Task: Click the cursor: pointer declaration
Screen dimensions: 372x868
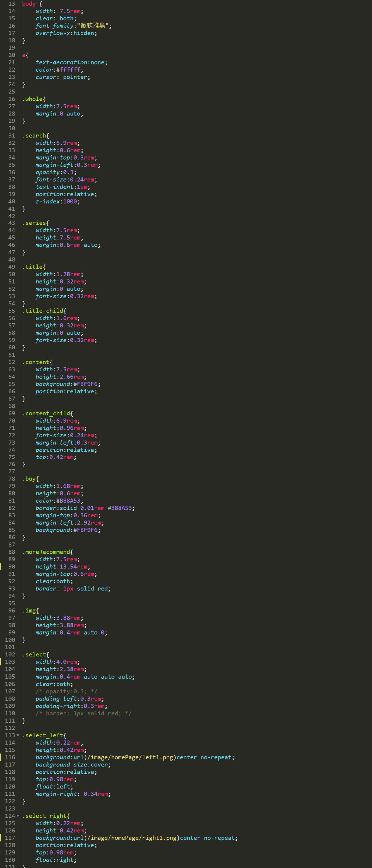Action: [x=63, y=77]
